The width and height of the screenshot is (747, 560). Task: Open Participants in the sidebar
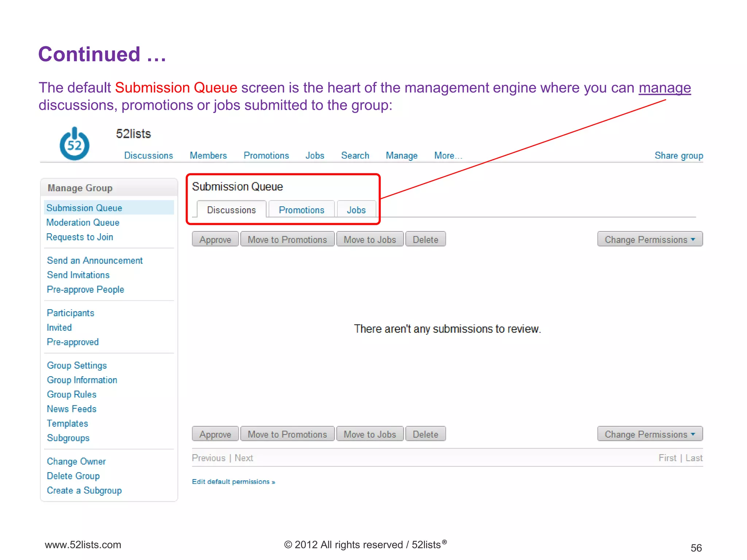coord(70,313)
